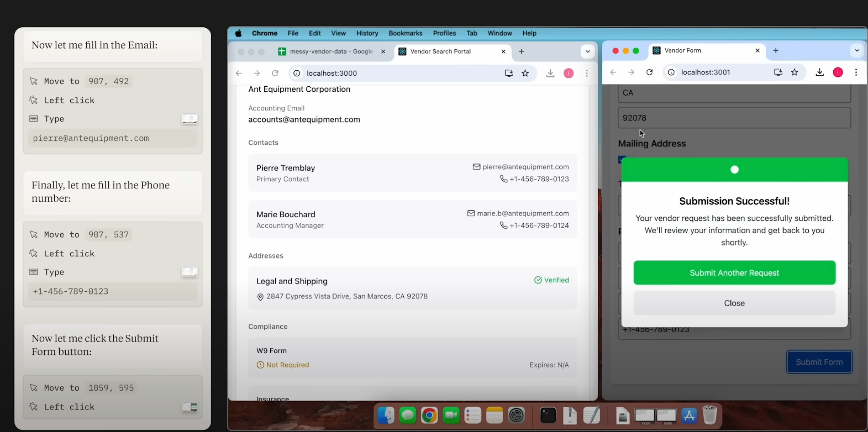Image resolution: width=868 pixels, height=432 pixels.
Task: Reload the localhost:3001 page
Action: [650, 72]
